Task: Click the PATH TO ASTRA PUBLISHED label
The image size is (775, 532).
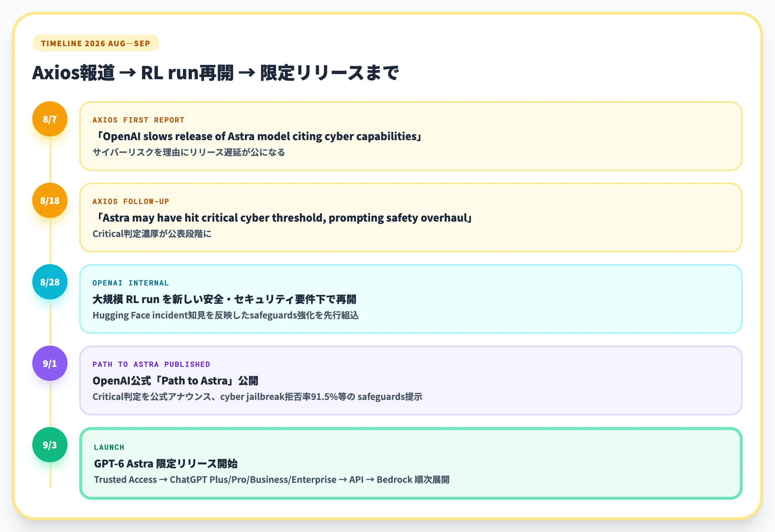Action: tap(151, 364)
